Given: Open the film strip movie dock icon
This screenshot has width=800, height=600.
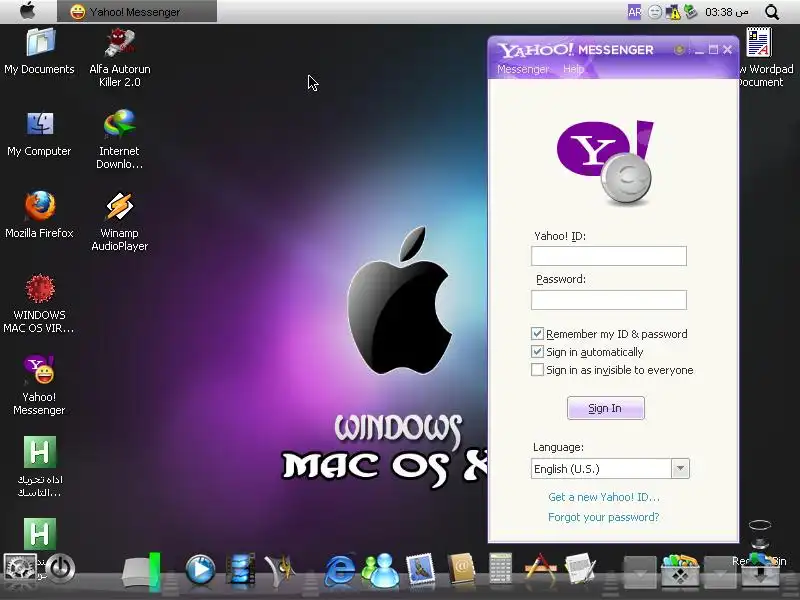Looking at the screenshot, I should (x=240, y=569).
